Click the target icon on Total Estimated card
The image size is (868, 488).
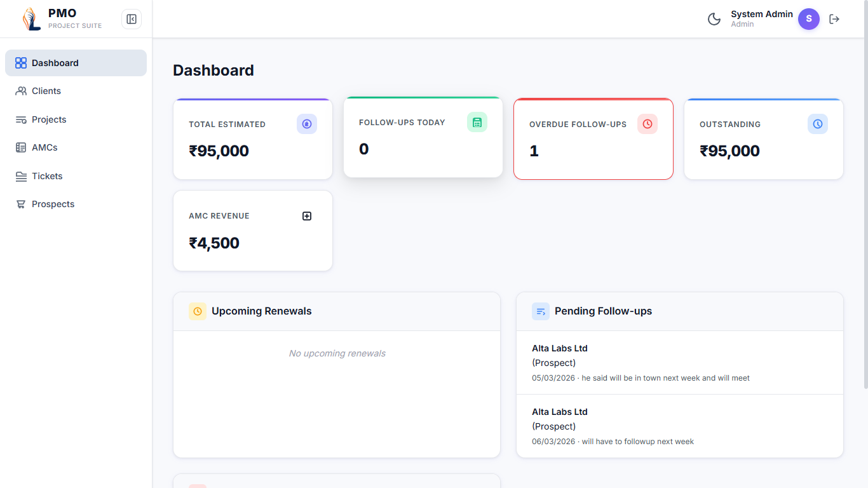click(307, 124)
